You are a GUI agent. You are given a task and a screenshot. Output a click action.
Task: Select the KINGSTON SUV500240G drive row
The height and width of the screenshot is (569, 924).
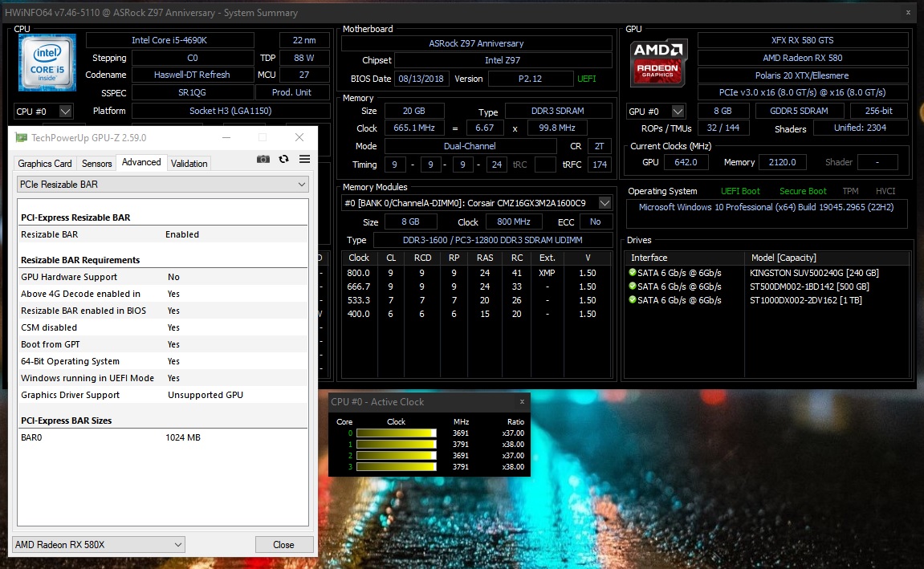(767, 273)
